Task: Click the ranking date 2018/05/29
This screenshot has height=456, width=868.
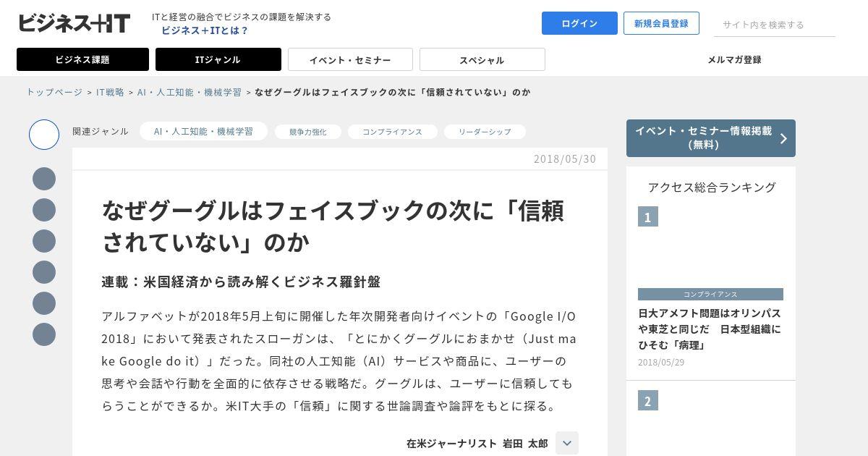Action: 661,362
